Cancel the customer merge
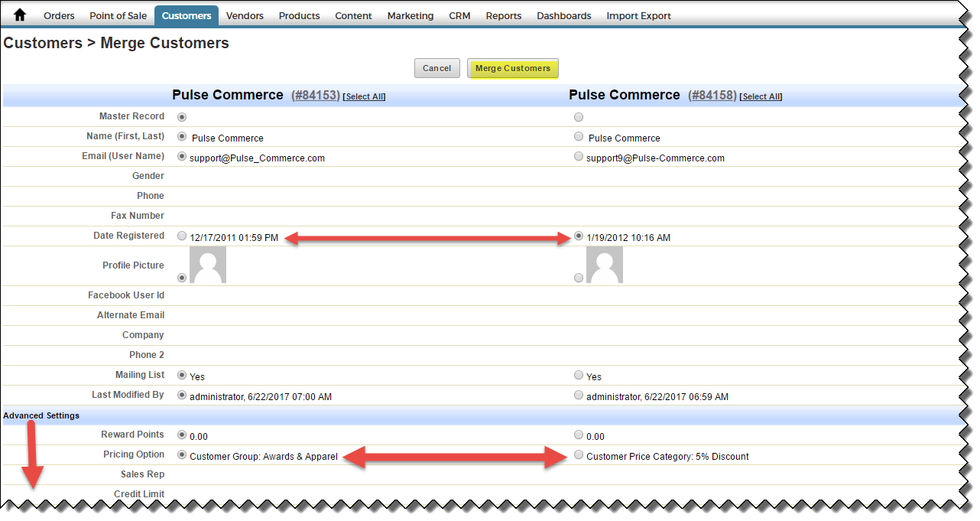The image size is (980, 521). click(437, 68)
